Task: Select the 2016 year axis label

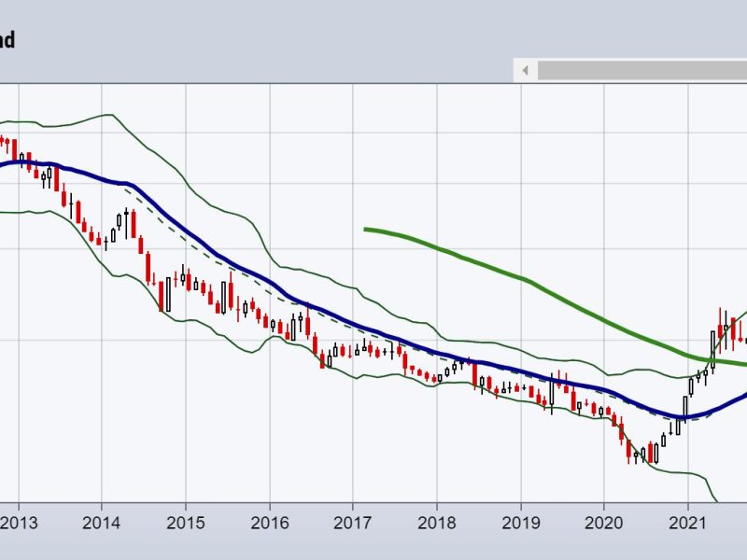Action: tap(269, 522)
